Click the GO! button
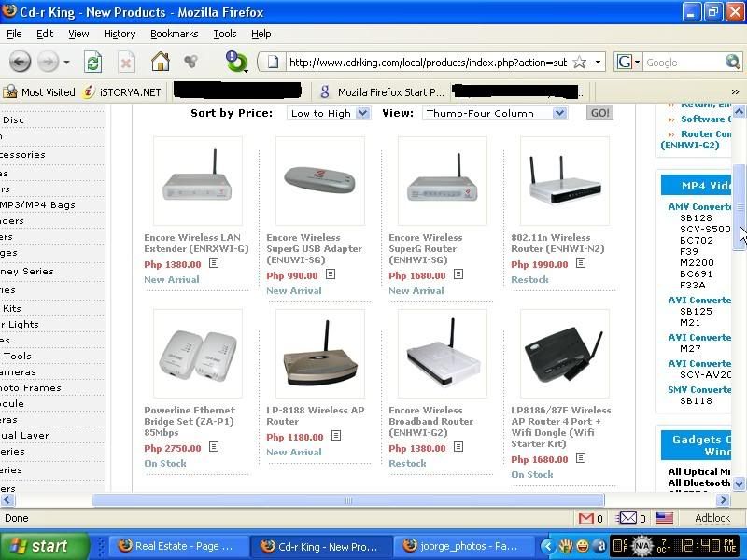Image resolution: width=747 pixels, height=560 pixels. [x=599, y=113]
